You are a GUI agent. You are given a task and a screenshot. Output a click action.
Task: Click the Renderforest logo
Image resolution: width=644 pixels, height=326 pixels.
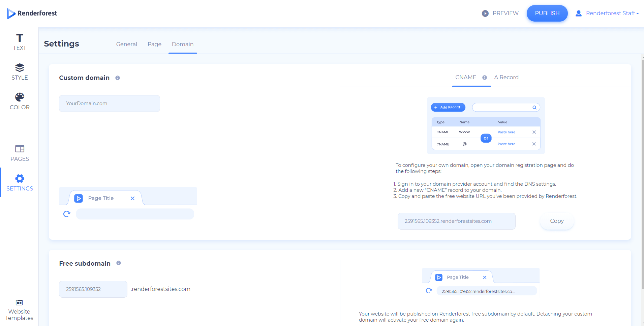coord(32,13)
